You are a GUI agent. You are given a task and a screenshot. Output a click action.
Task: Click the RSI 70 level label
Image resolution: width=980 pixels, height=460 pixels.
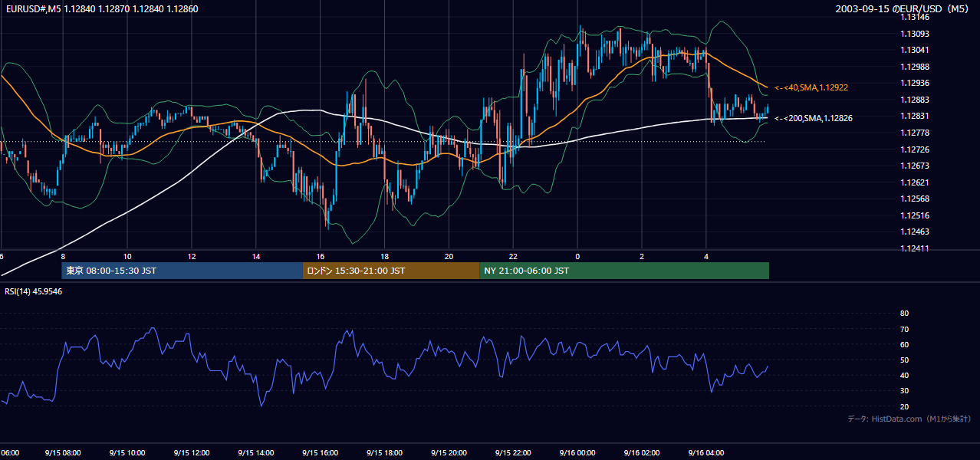click(x=904, y=329)
